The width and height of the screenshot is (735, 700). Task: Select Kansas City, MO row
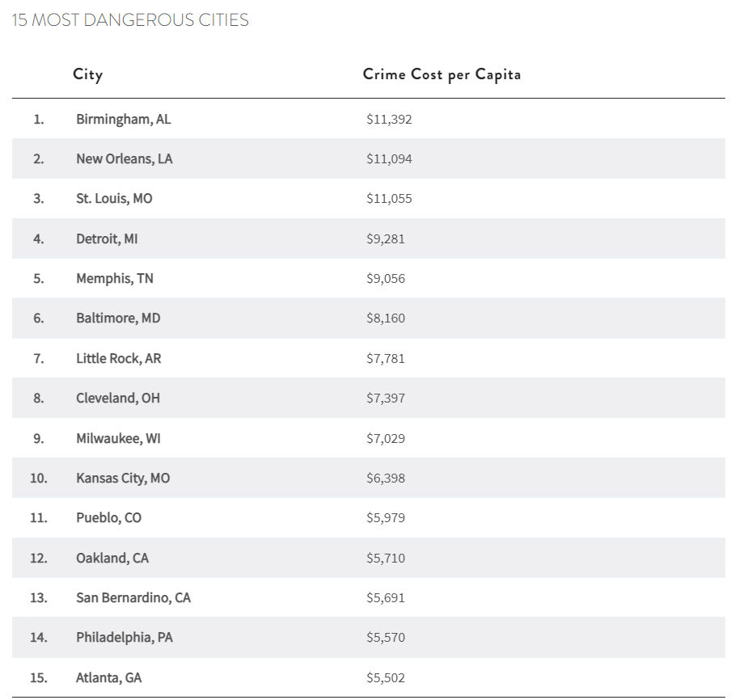(369, 478)
